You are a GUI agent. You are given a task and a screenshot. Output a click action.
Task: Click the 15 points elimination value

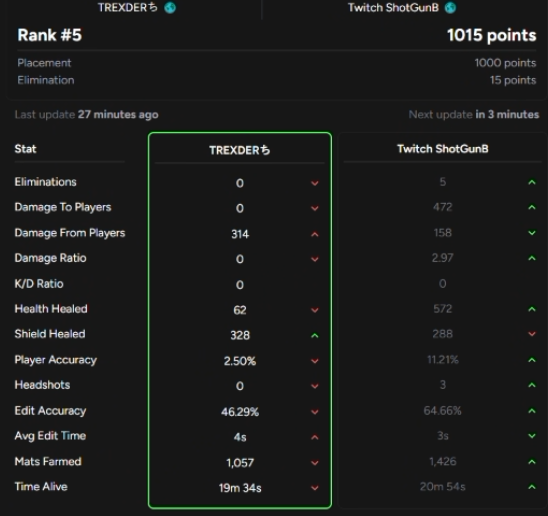coord(513,80)
